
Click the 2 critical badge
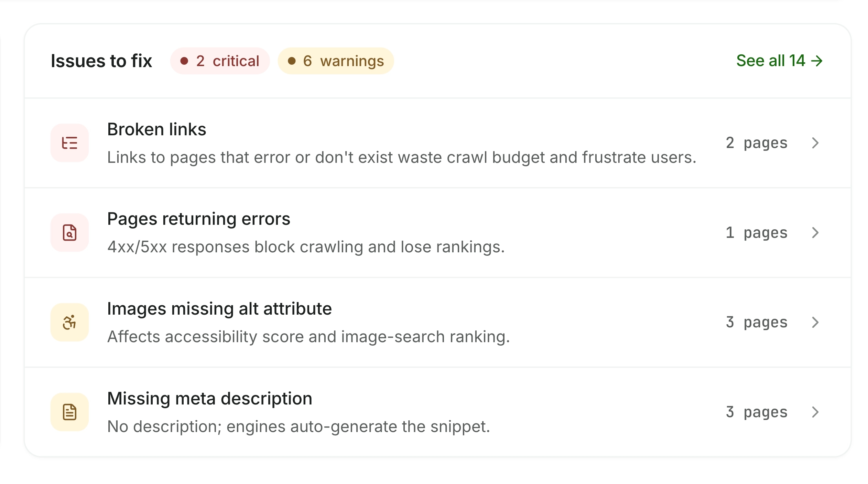coord(220,61)
